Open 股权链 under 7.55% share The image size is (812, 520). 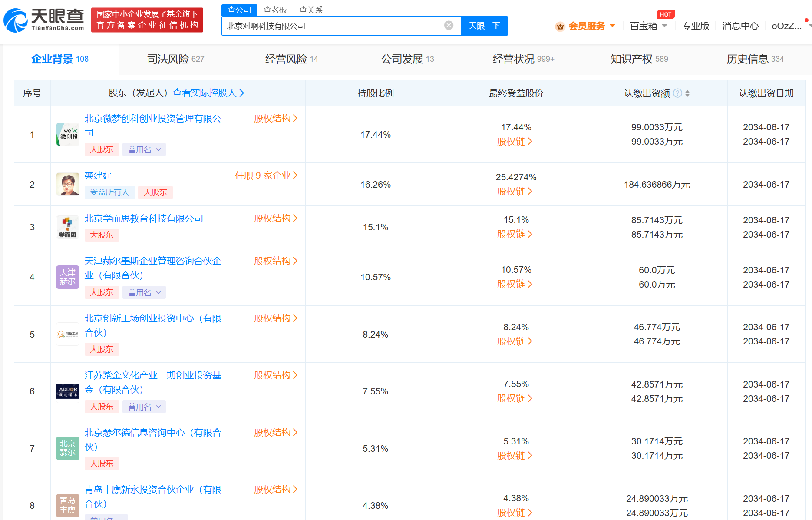pos(515,398)
